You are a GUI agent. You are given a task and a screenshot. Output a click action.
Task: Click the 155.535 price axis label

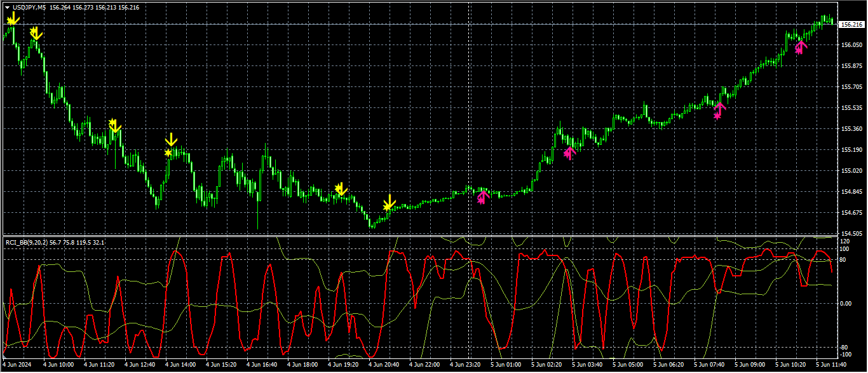[851, 108]
